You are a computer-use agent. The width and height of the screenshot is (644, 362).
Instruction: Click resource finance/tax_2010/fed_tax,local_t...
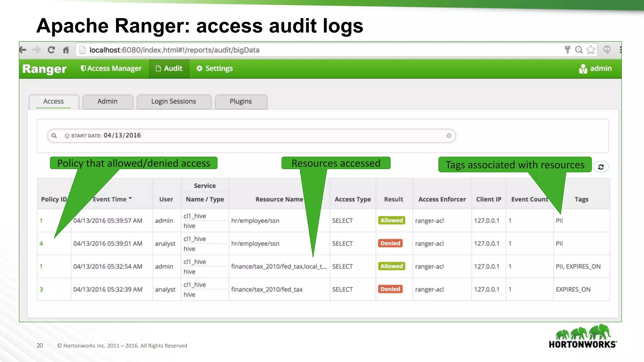[279, 266]
